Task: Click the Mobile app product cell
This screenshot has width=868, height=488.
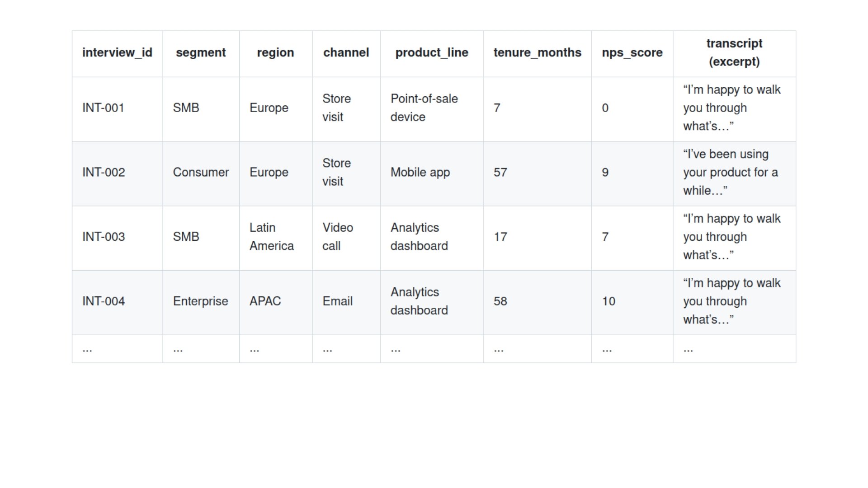Action: (420, 173)
